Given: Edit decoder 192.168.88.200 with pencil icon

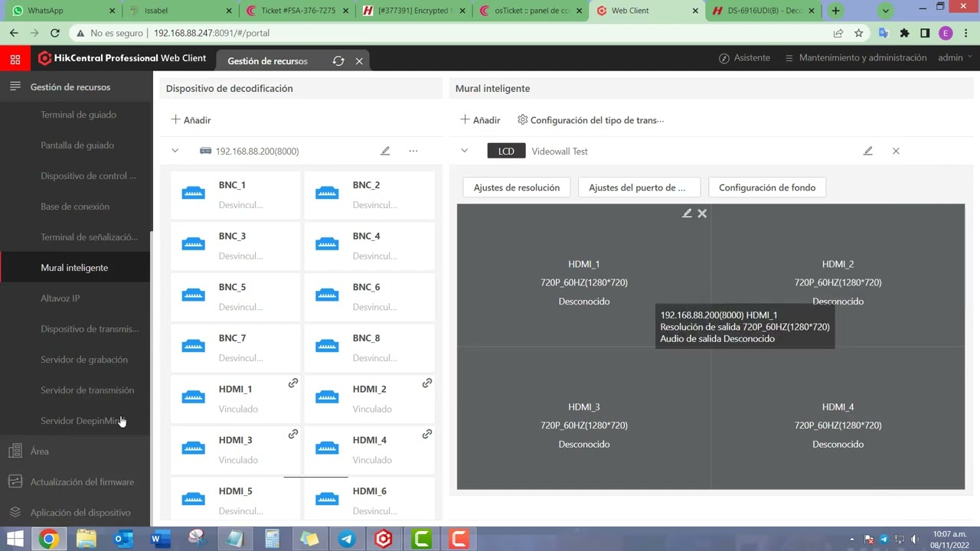Looking at the screenshot, I should [x=385, y=151].
